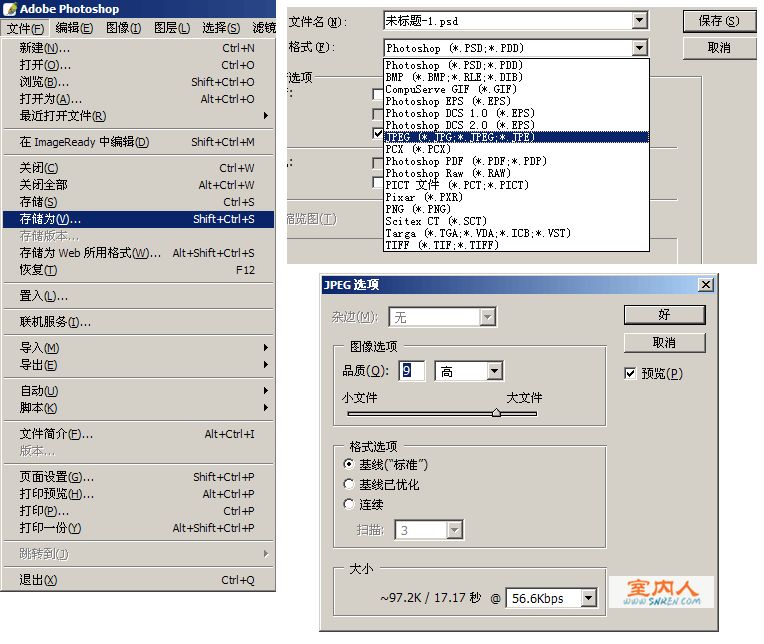Select PNG (*.PNG) format option

(516, 209)
